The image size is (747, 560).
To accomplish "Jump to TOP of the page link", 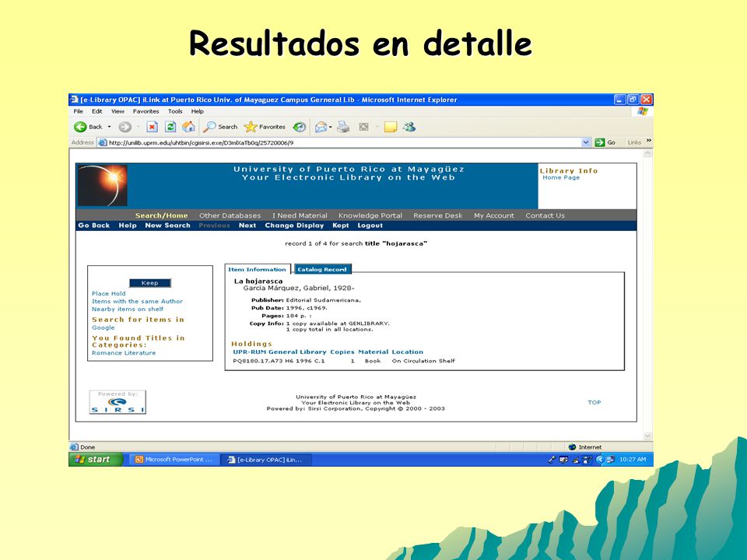I will coord(594,402).
